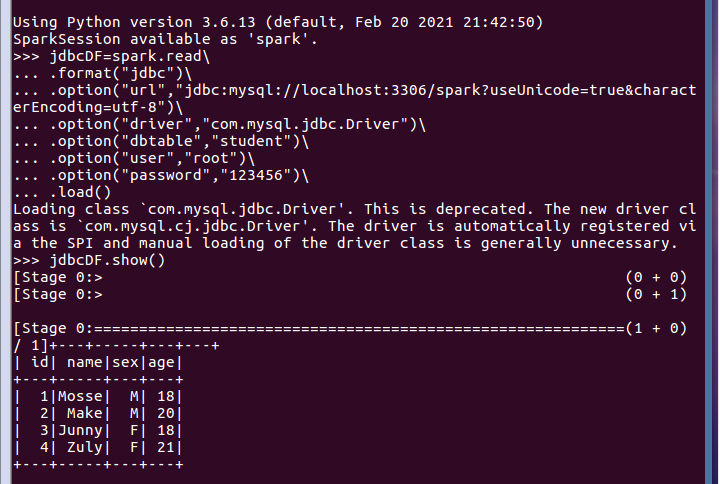This screenshot has height=484, width=720.
Task: Click the SparkSession available as 'spark' line
Action: coord(165,39)
